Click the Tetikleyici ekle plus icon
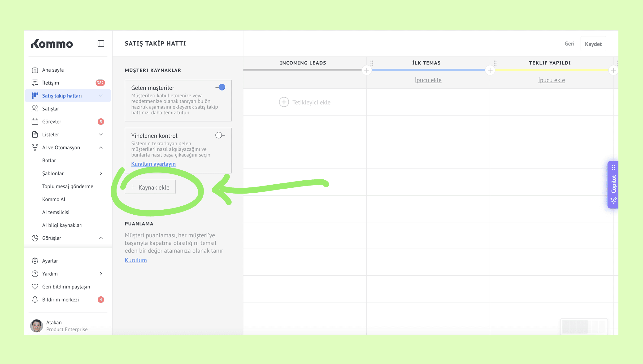The width and height of the screenshot is (643, 364). tap(284, 102)
